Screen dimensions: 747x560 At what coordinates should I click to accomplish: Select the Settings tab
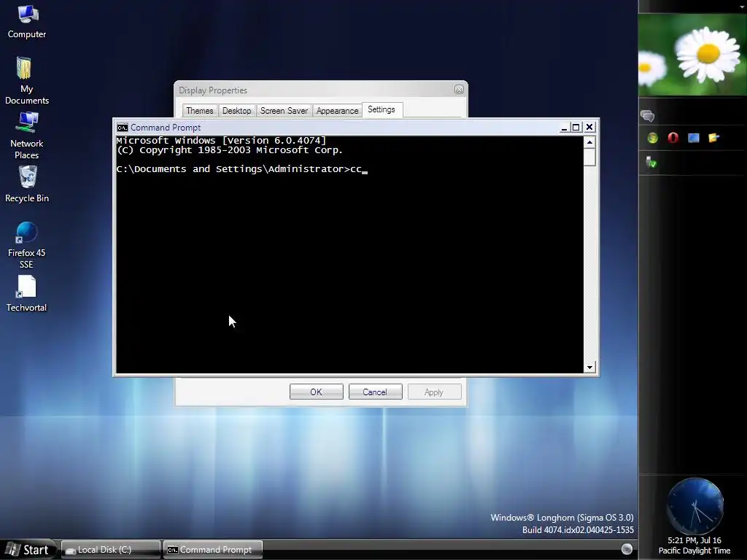(382, 110)
